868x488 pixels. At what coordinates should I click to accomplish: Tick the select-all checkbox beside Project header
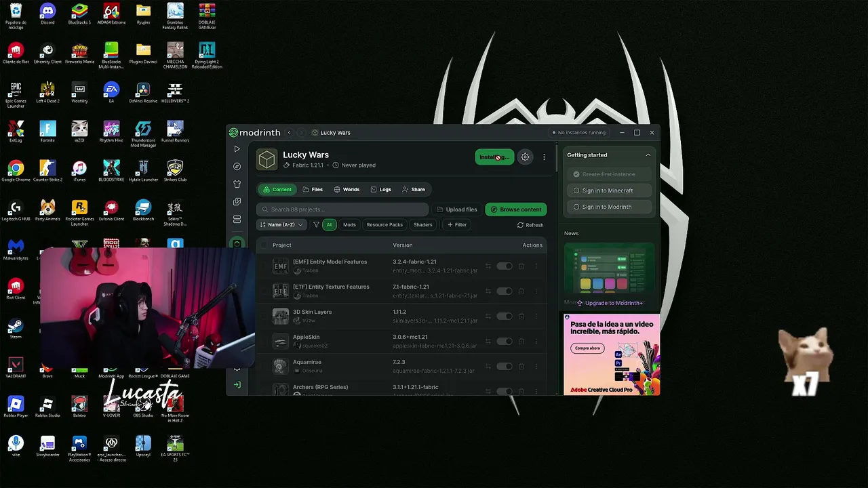264,245
